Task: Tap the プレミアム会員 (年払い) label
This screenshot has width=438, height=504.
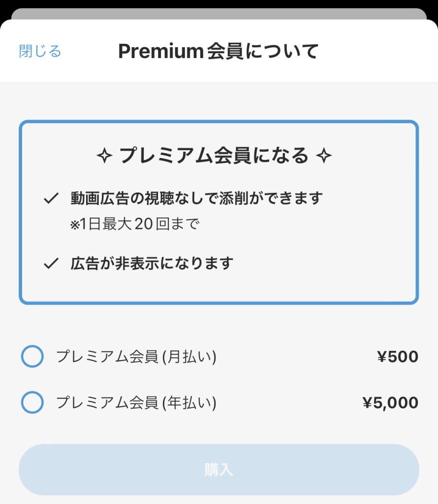Action: 136,403
